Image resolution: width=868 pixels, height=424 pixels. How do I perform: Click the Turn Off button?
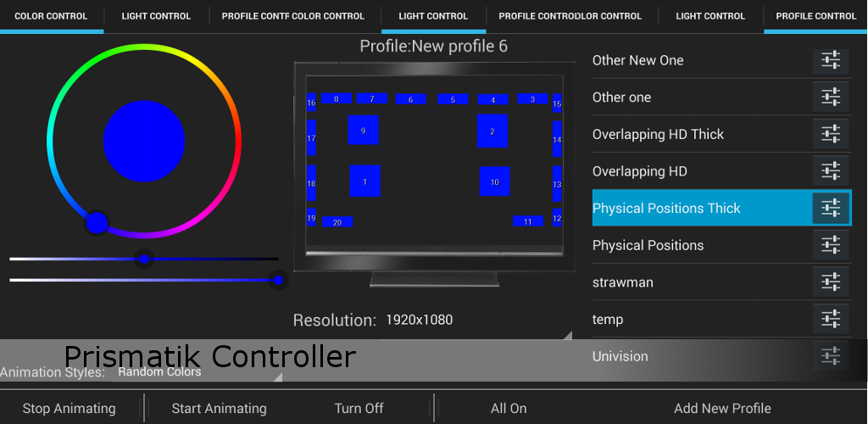coord(359,409)
